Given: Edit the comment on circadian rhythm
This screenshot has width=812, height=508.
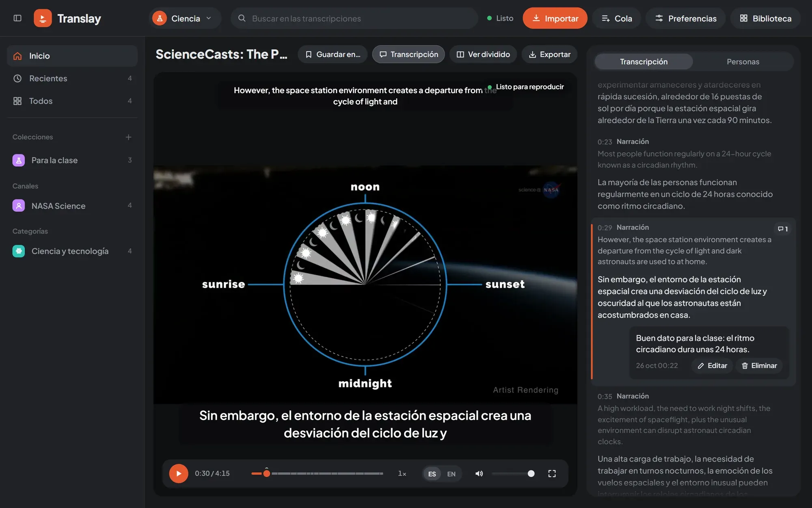Looking at the screenshot, I should (713, 366).
